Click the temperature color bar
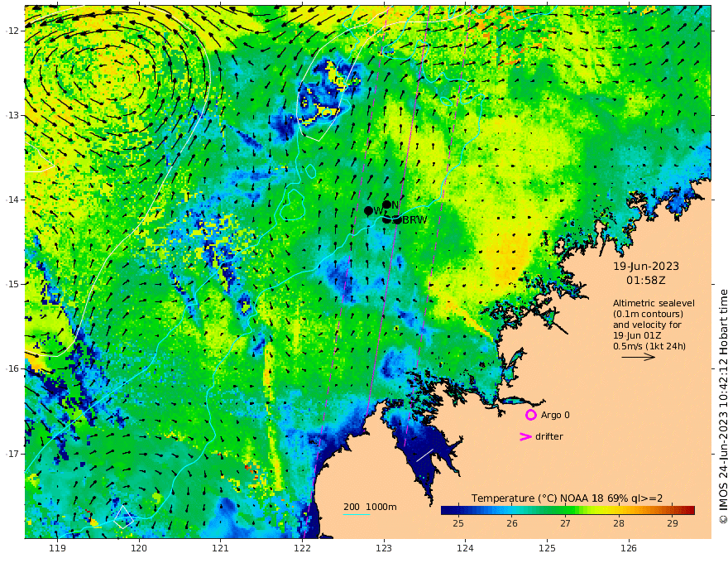The height and width of the screenshot is (563, 728). pyautogui.click(x=568, y=510)
